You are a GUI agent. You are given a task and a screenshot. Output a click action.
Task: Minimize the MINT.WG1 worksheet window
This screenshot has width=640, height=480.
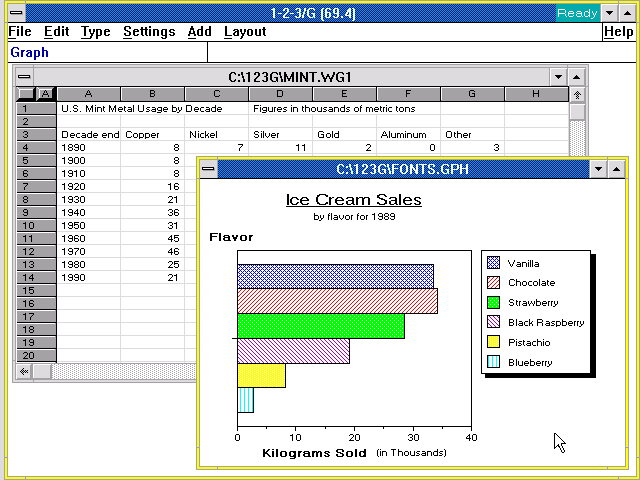coord(558,77)
